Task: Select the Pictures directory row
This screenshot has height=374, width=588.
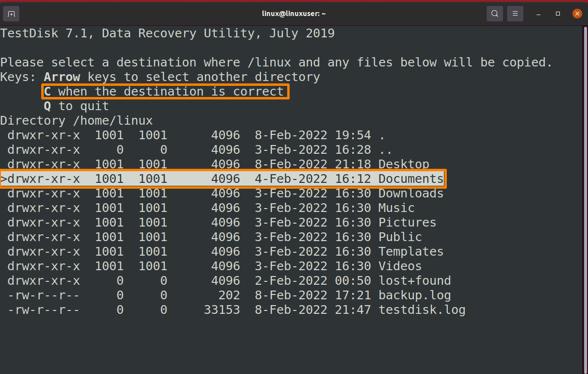Action: (x=222, y=223)
